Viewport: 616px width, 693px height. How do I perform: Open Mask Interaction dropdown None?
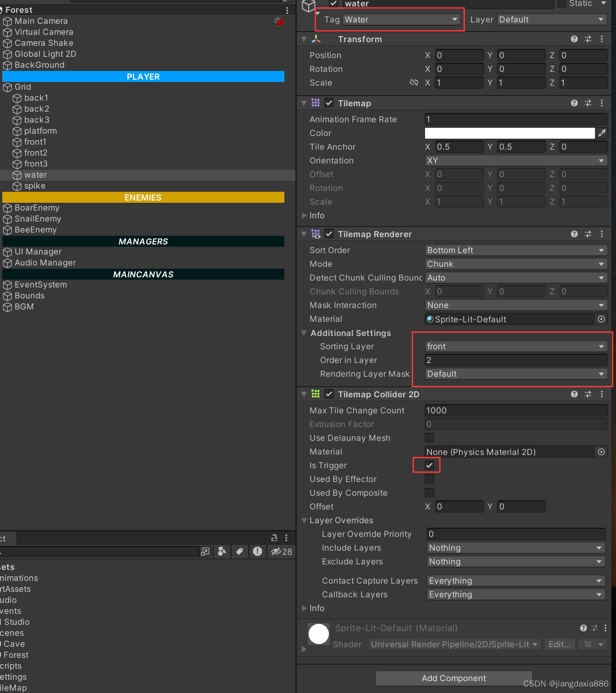[x=516, y=305]
